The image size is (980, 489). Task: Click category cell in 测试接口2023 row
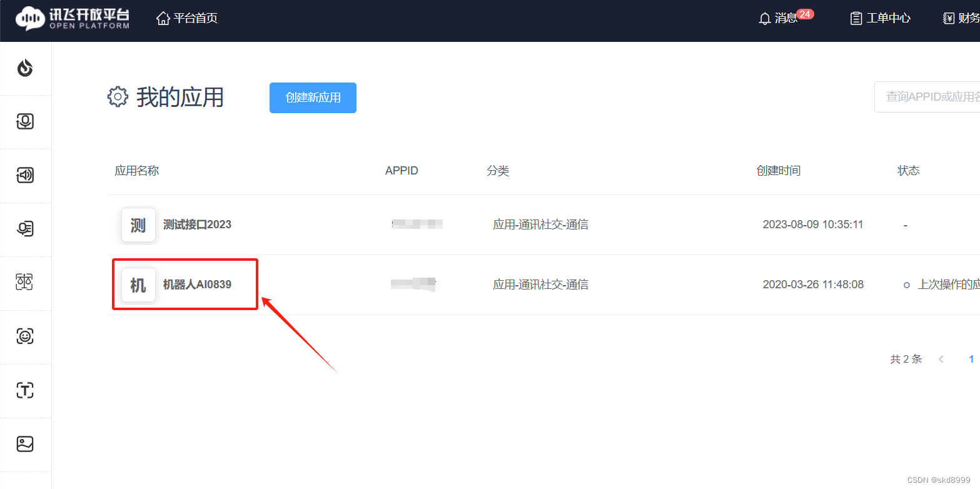(540, 224)
